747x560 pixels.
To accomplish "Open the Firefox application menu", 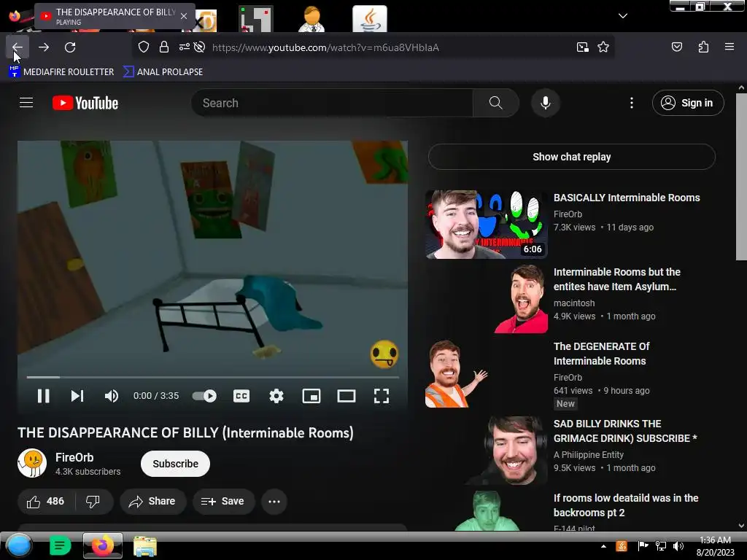I will (729, 47).
